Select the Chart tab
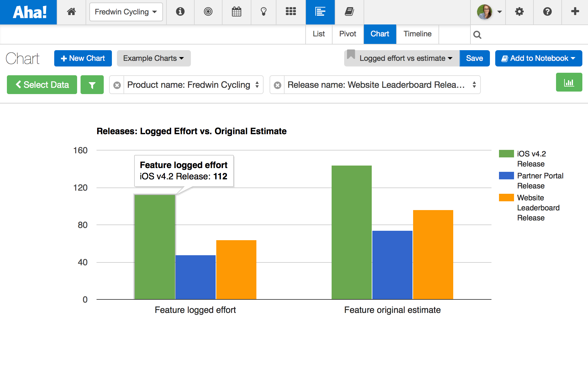 pyautogui.click(x=380, y=34)
